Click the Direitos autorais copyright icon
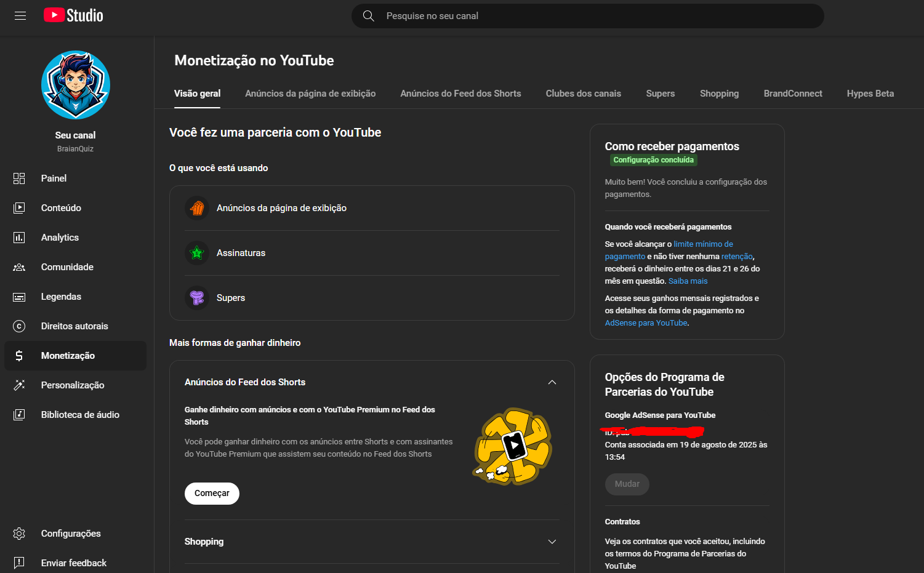Image resolution: width=924 pixels, height=573 pixels. point(19,326)
